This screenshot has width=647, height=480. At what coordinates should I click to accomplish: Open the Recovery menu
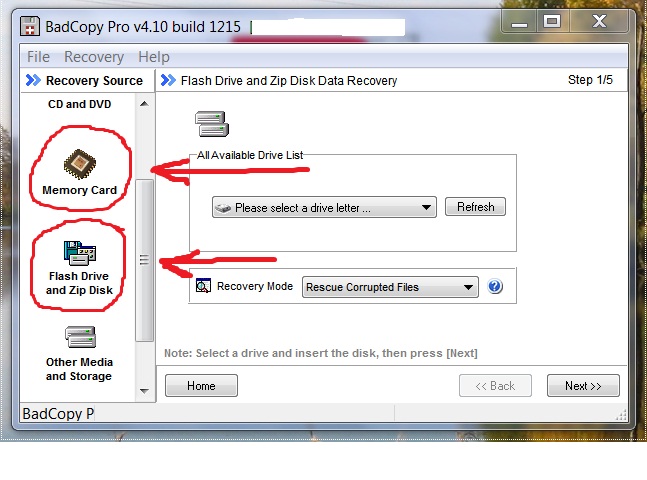point(94,57)
